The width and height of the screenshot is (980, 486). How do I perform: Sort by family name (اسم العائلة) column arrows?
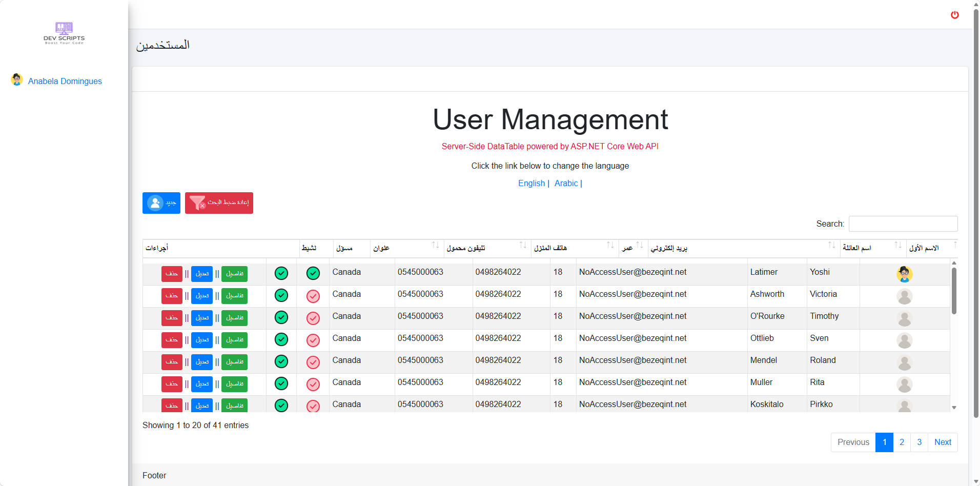898,245
